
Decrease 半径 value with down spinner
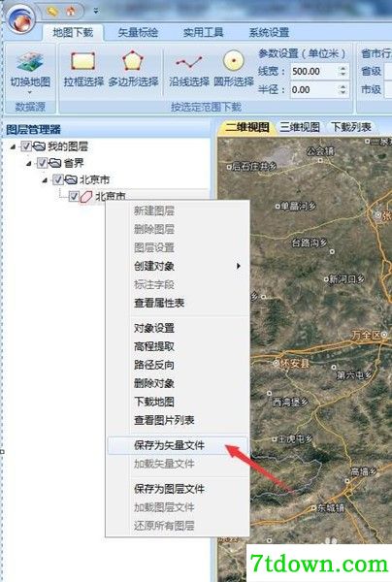(343, 93)
